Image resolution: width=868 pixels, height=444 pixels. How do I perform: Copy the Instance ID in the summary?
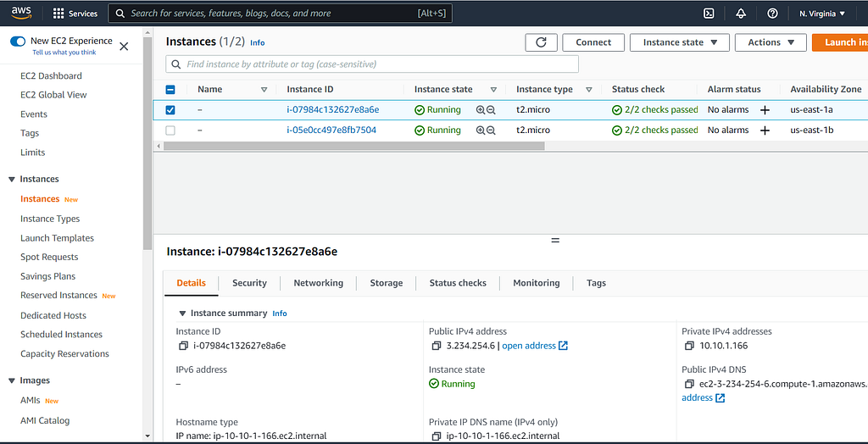coord(183,346)
